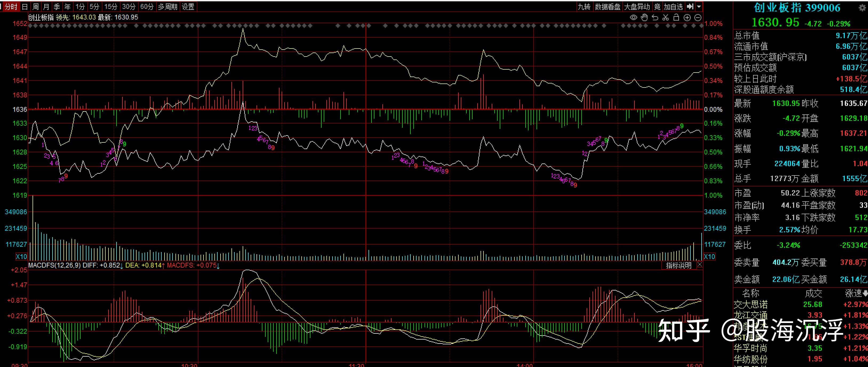This screenshot has height=367, width=868.
Task: Click 交大思诺 stock row in list
Action: pyautogui.click(x=751, y=305)
